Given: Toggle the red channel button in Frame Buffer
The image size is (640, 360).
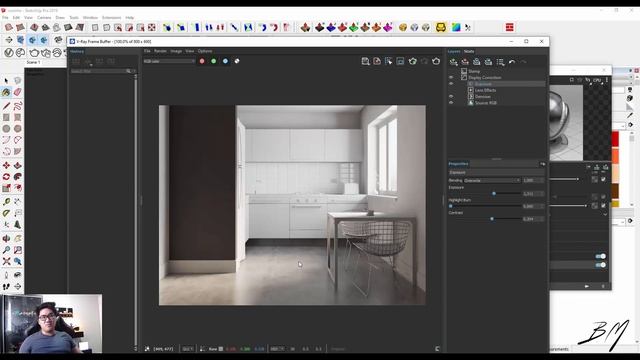Looking at the screenshot, I should (x=202, y=61).
